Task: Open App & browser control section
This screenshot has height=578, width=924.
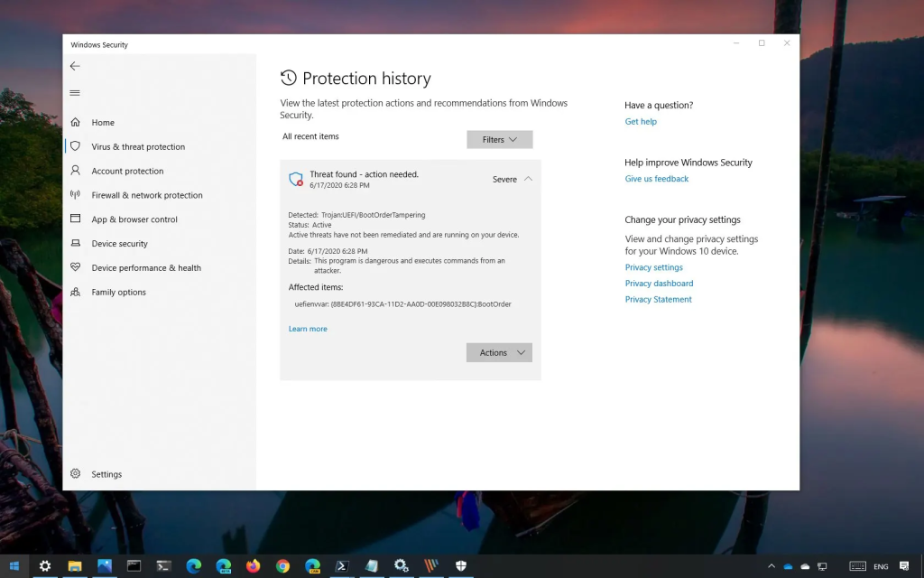Action: click(x=134, y=219)
